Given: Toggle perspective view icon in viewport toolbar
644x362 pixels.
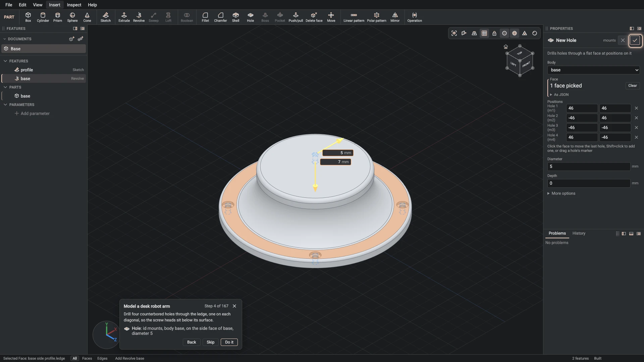Looking at the screenshot, I should [x=474, y=33].
